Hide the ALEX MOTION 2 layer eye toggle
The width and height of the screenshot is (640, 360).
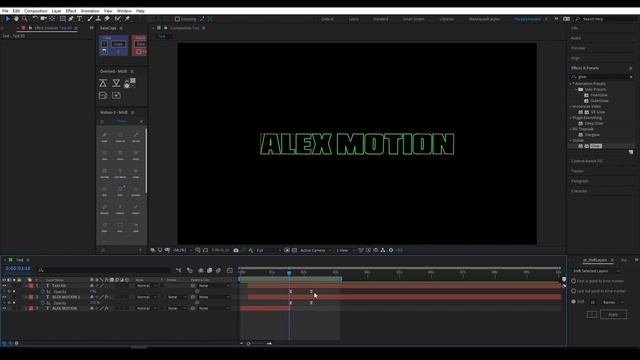coord(4,297)
